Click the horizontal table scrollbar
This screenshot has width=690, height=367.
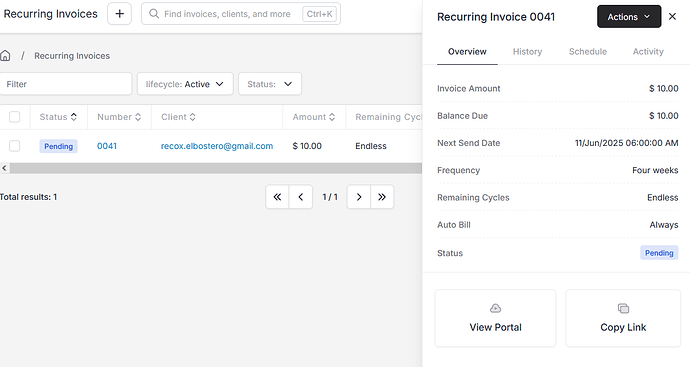pos(216,168)
